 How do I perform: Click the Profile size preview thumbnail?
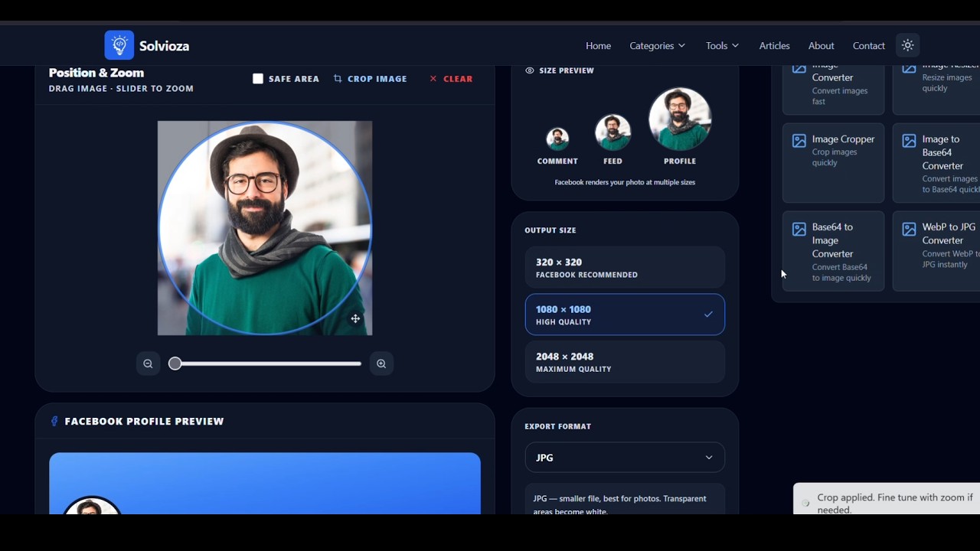(680, 119)
